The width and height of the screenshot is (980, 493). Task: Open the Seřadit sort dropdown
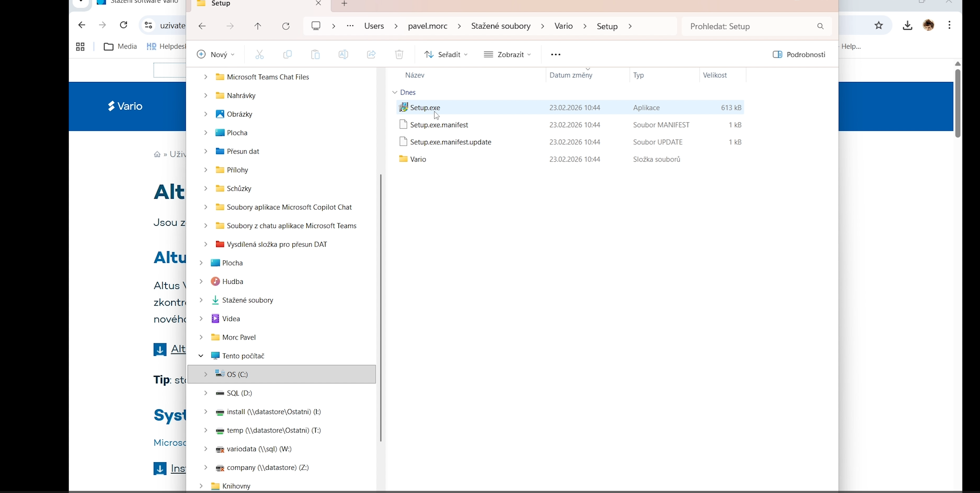(446, 54)
